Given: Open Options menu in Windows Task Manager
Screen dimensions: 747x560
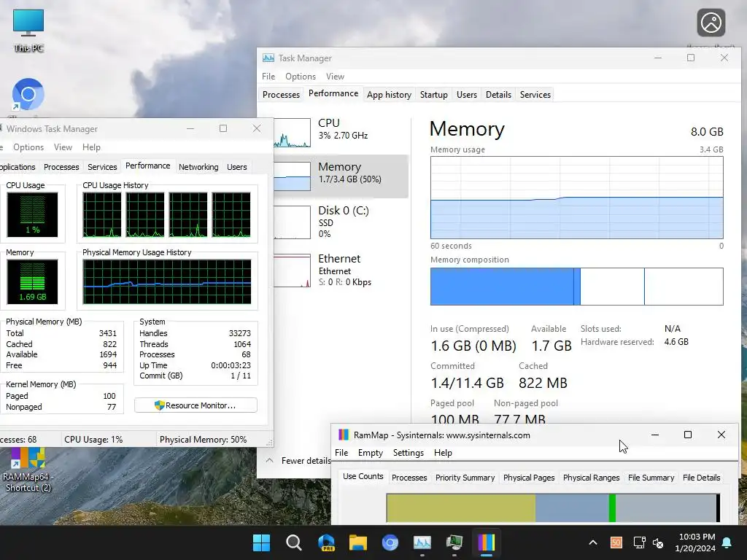Looking at the screenshot, I should [28, 147].
